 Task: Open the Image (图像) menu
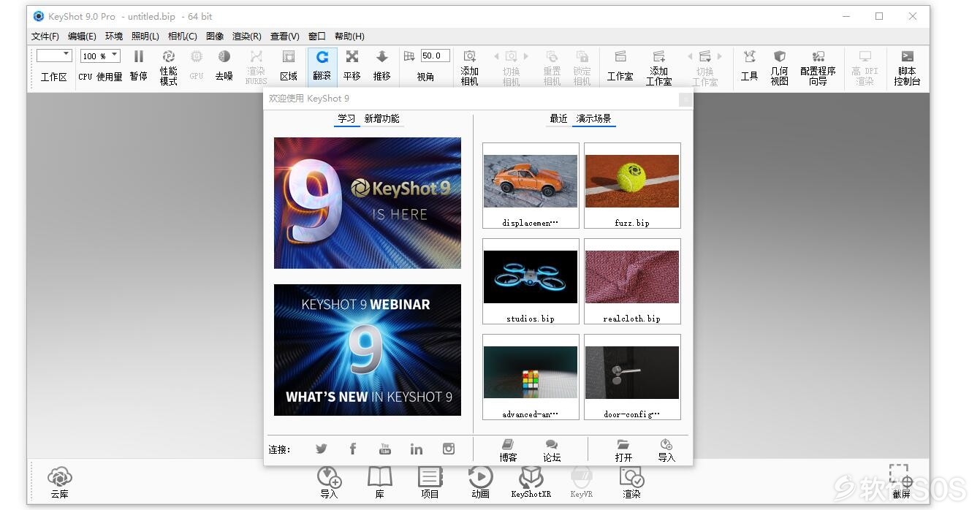click(215, 36)
